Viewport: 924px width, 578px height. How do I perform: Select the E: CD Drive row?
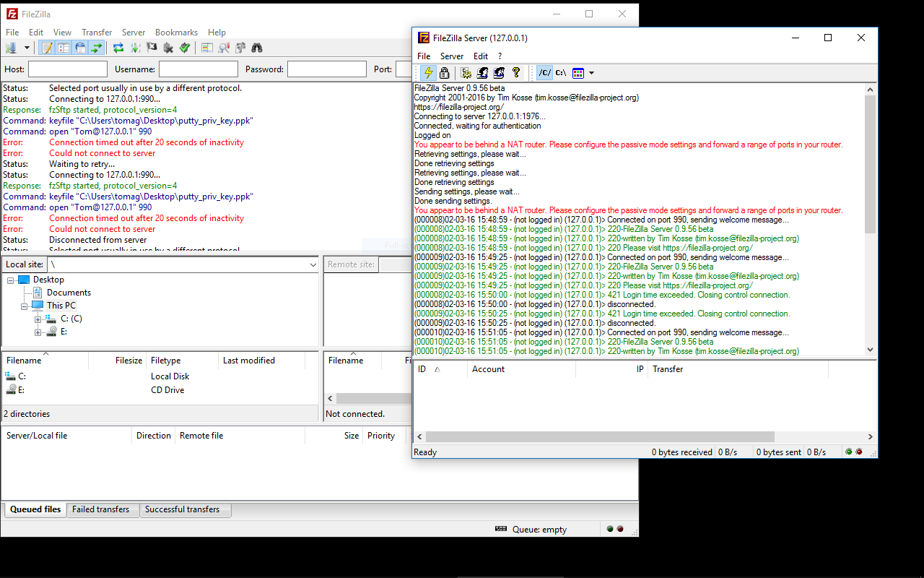point(160,390)
